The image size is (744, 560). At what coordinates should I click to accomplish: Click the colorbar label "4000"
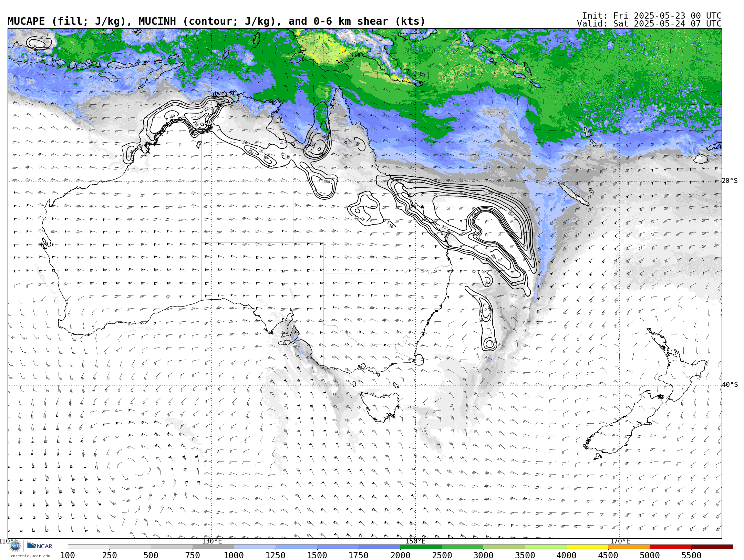(567, 556)
